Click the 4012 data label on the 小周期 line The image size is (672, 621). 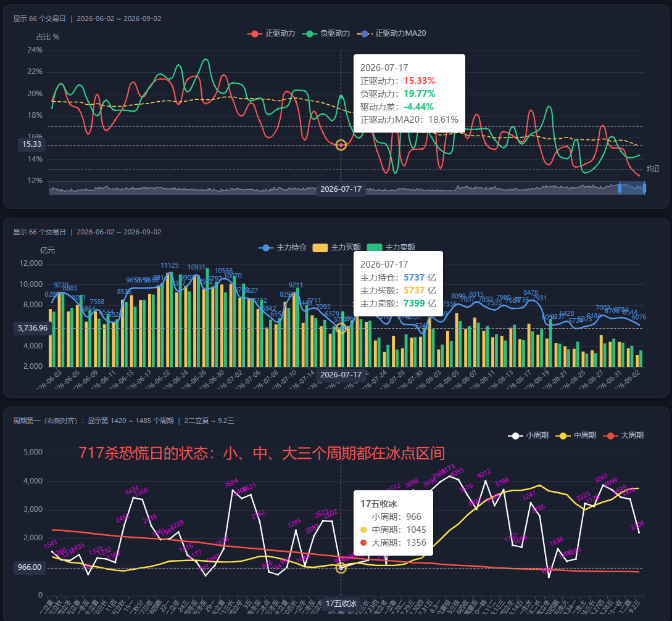tap(484, 473)
